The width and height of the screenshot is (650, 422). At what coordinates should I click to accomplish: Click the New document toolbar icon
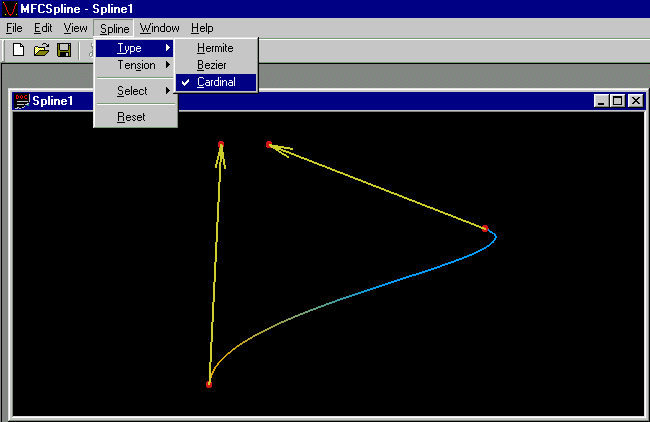coord(18,50)
